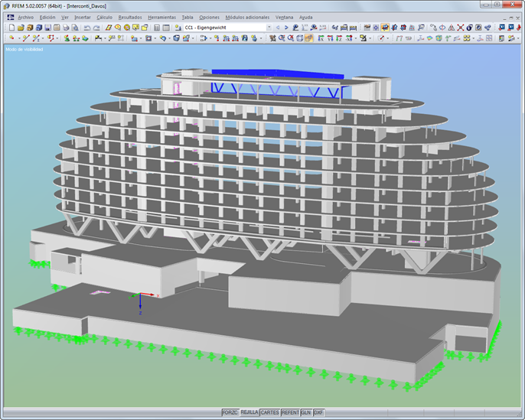Click Zoom window magnifier icon
This screenshot has height=420, width=525.
(282, 38)
